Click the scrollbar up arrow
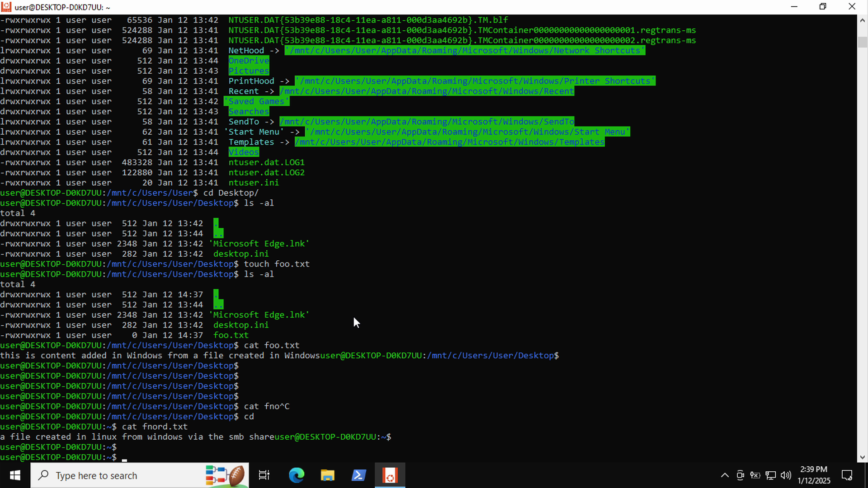868x488 pixels. pyautogui.click(x=863, y=20)
